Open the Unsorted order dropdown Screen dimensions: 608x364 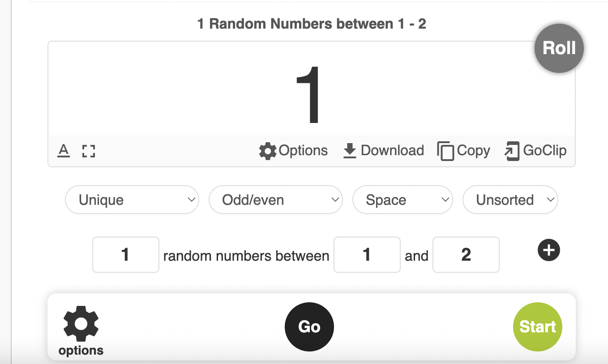510,199
